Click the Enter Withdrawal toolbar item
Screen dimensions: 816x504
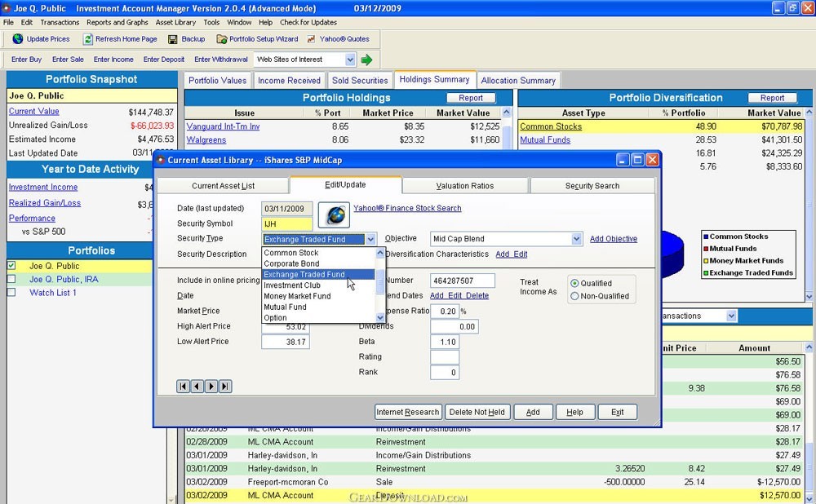click(221, 60)
